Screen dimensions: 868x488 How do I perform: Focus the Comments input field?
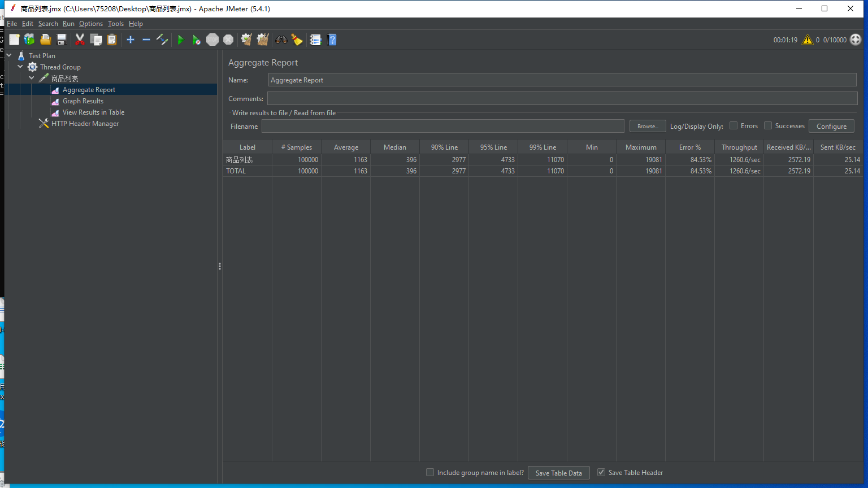(562, 98)
